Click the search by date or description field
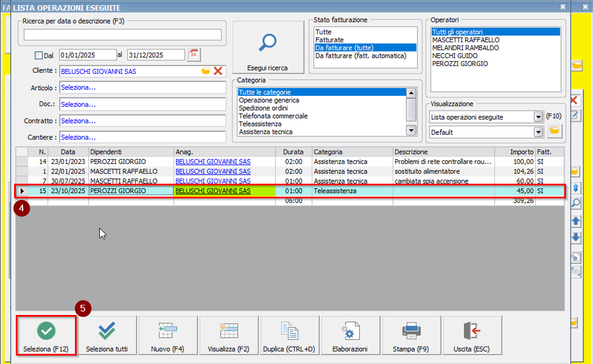Image resolution: width=593 pixels, height=364 pixels. pyautogui.click(x=122, y=35)
